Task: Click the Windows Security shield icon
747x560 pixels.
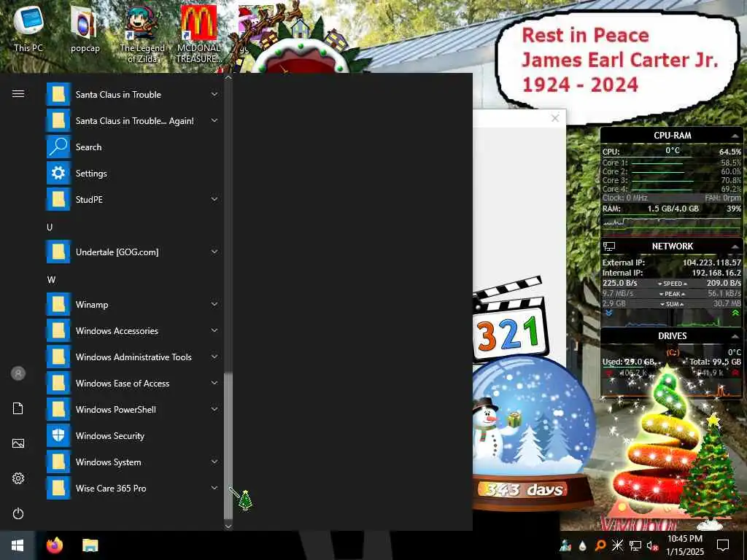Action: pos(58,436)
